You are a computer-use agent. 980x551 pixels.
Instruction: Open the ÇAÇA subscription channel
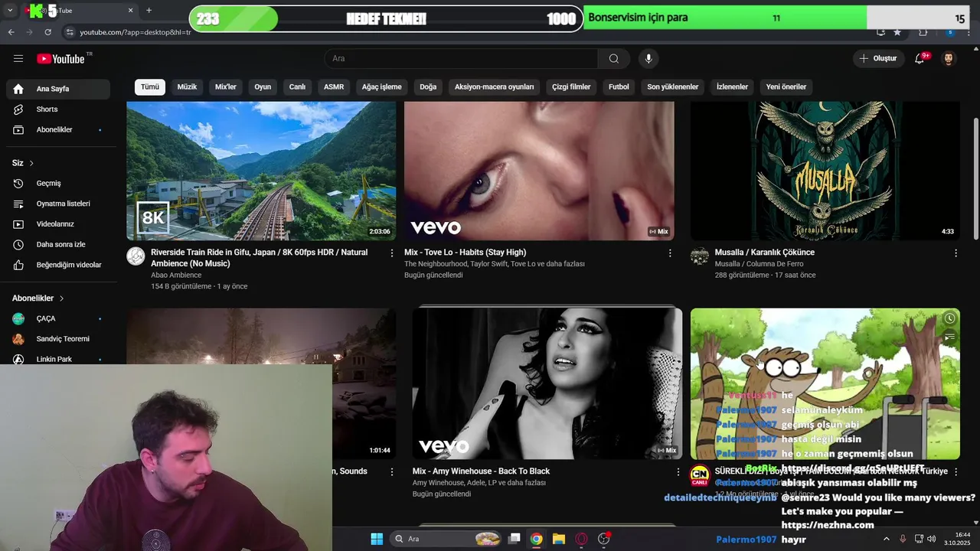[58, 318]
